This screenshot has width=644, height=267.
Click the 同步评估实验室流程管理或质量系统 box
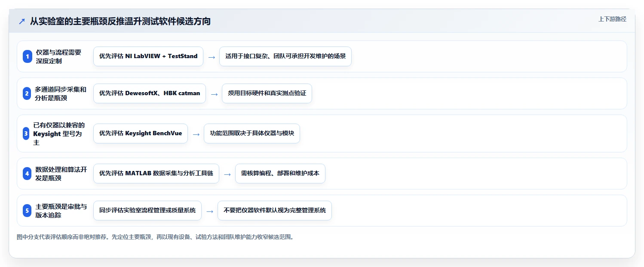(x=147, y=211)
